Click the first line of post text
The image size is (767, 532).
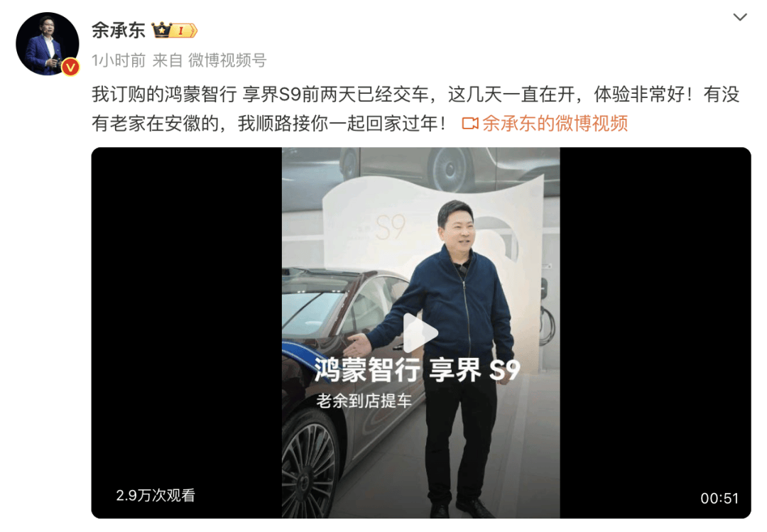tap(415, 94)
